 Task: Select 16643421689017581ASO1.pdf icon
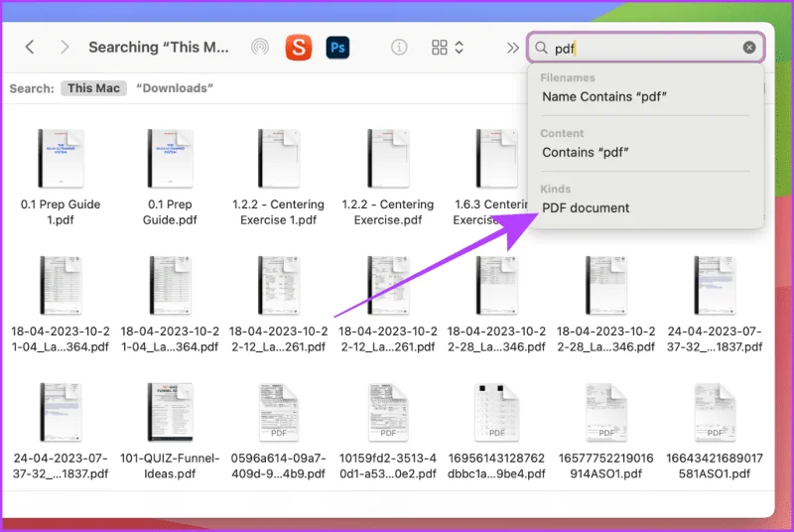[x=715, y=412]
